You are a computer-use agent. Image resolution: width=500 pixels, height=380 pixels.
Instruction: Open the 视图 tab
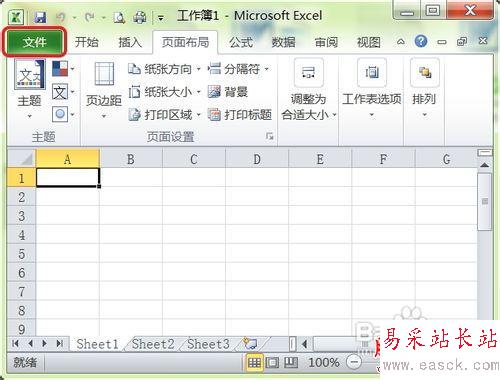[368, 42]
